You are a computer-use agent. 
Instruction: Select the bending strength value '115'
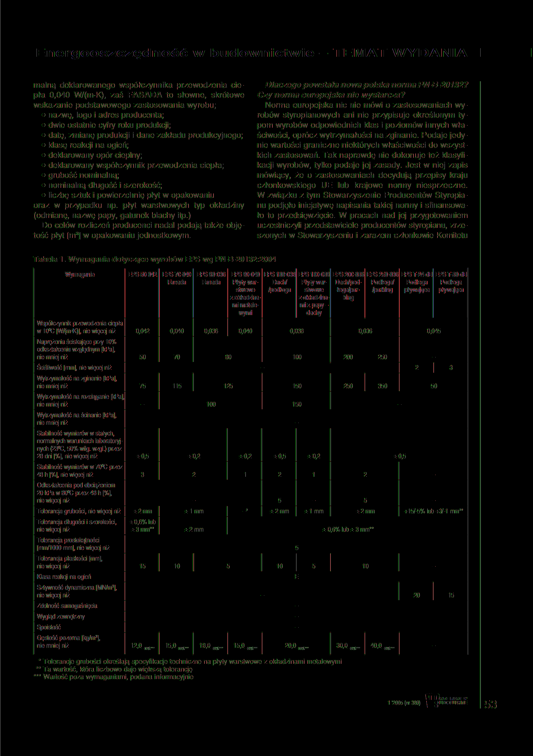coord(177,386)
